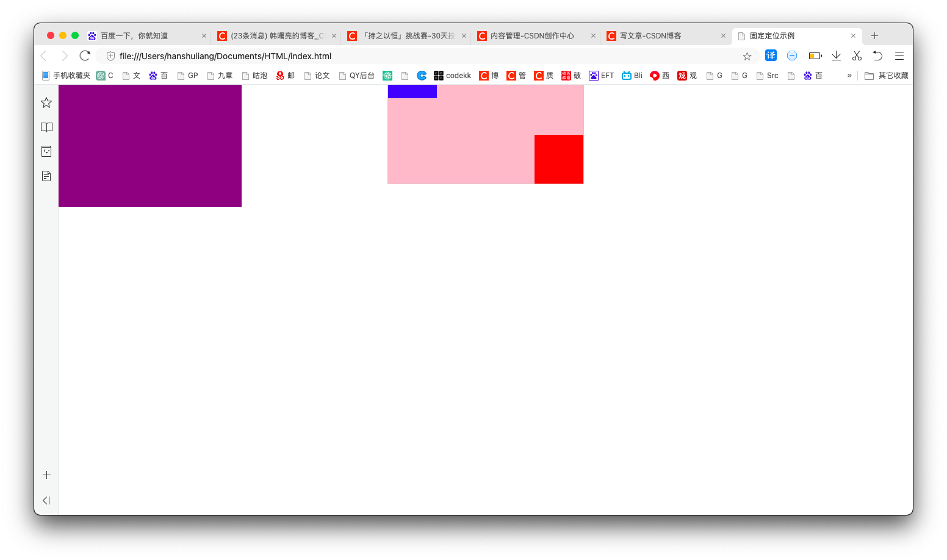The image size is (947, 560).
Task: Open the reading list book icon in sidebar
Action: click(46, 127)
